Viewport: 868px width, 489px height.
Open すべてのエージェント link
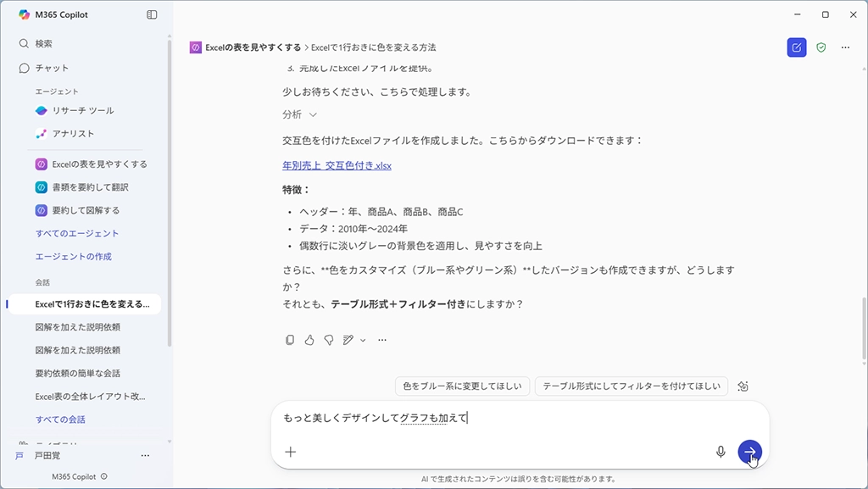tap(76, 233)
